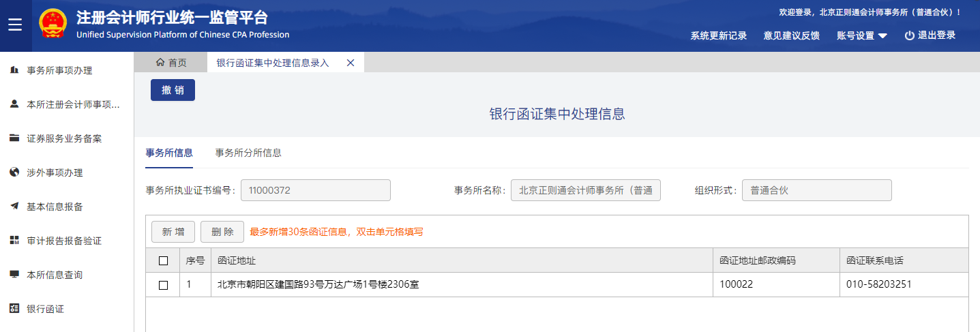Click the 事务所执业证书编号 input field
The width and height of the screenshot is (980, 332).
point(315,191)
